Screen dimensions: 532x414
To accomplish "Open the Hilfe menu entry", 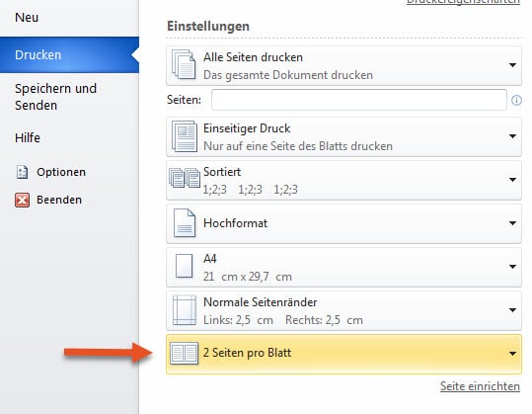I will (x=28, y=137).
